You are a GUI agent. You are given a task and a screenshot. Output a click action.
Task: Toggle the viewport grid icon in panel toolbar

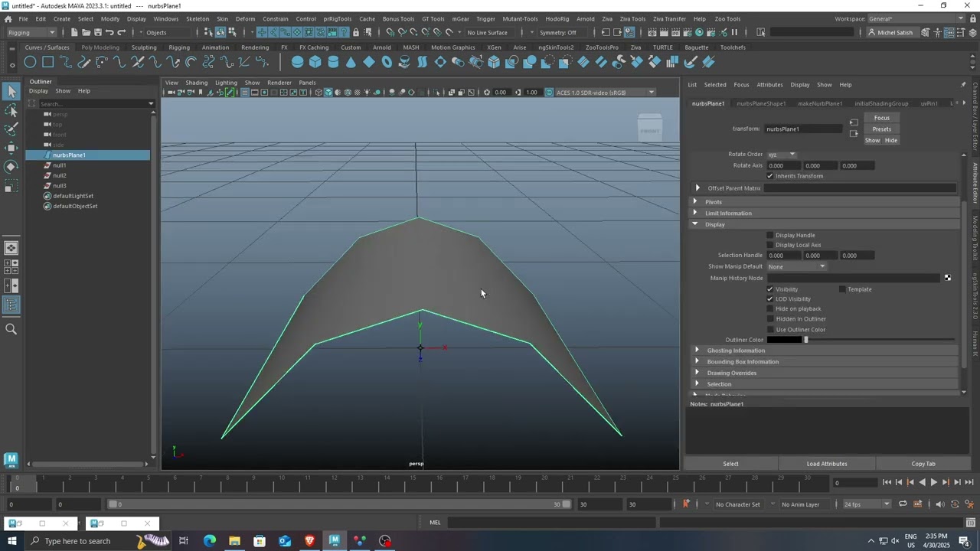point(244,93)
